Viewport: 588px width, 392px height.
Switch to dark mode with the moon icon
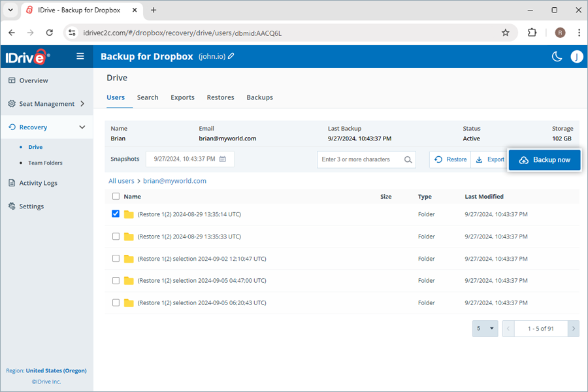pos(557,56)
